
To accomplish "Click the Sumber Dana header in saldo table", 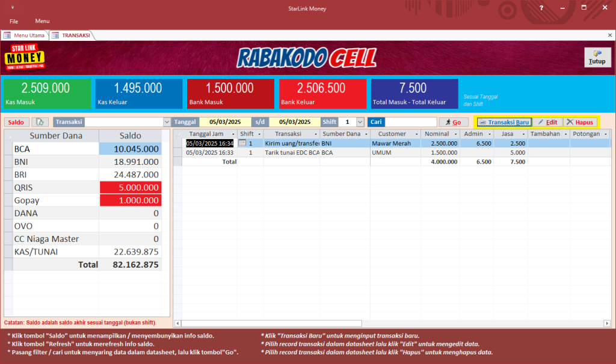I will 56,135.
